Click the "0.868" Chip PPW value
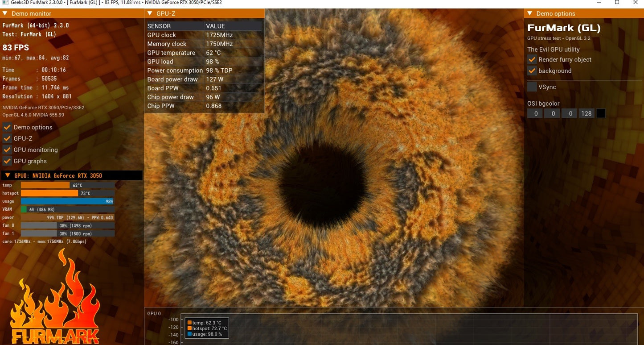644x345 pixels. click(214, 106)
